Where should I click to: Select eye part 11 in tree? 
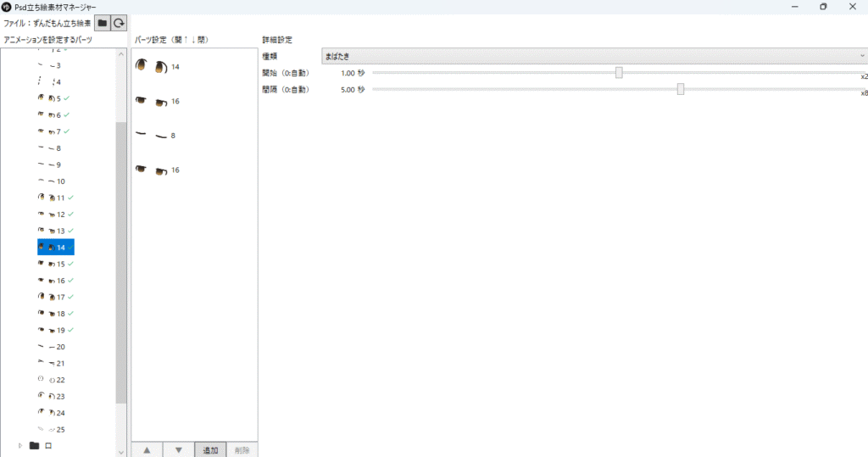tap(55, 198)
